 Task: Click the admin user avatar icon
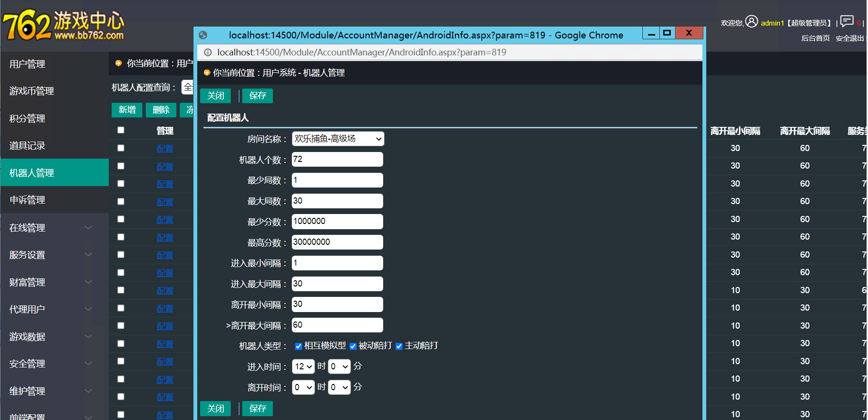[752, 21]
